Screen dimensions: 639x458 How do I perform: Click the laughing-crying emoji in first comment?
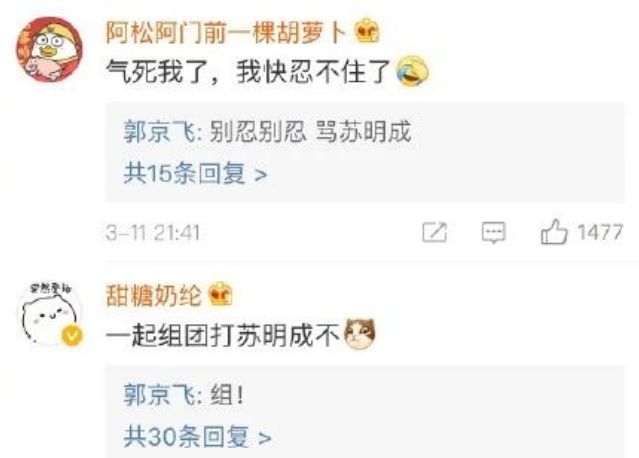pyautogui.click(x=412, y=71)
